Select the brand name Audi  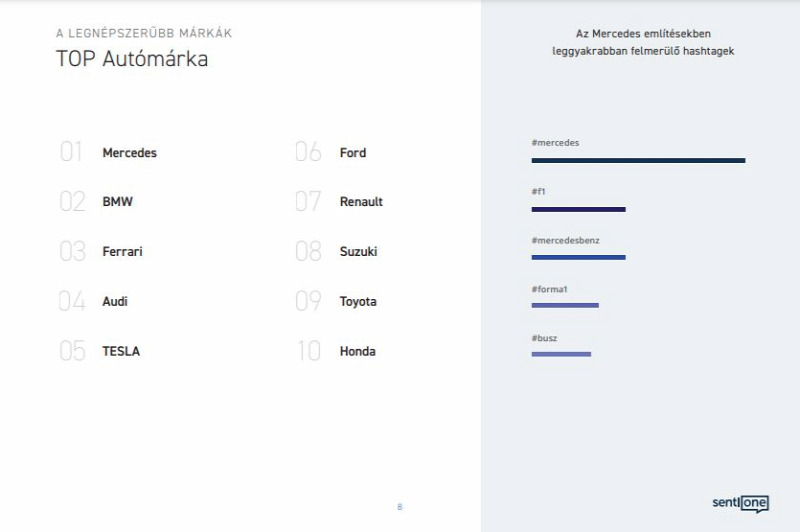click(115, 301)
